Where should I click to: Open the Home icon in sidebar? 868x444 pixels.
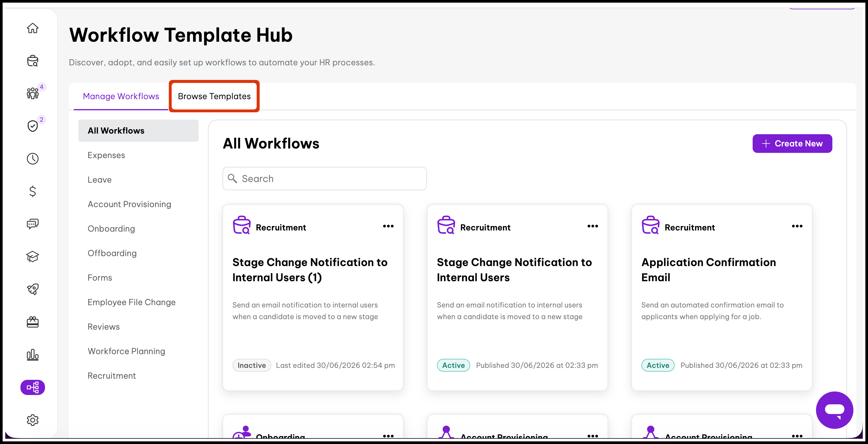coord(32,28)
